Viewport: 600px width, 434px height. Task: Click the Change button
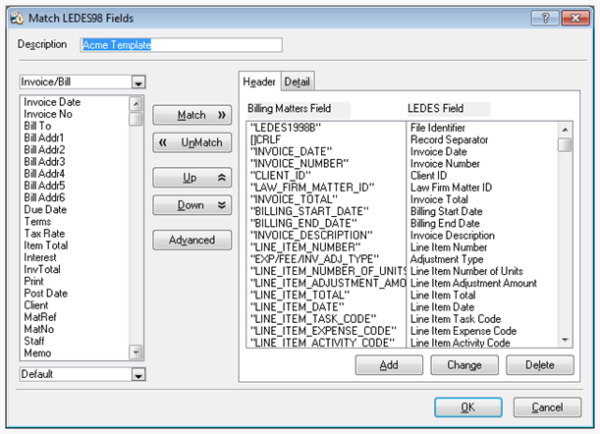coord(465,365)
